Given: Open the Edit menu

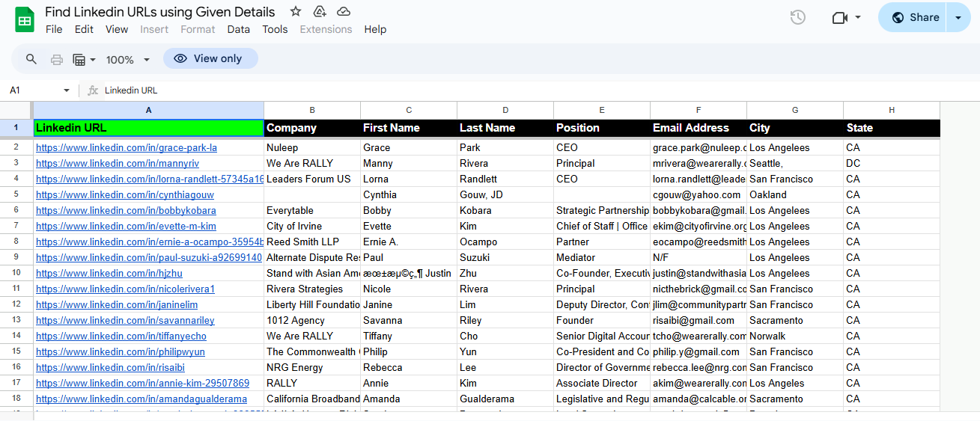Looking at the screenshot, I should click(x=84, y=29).
